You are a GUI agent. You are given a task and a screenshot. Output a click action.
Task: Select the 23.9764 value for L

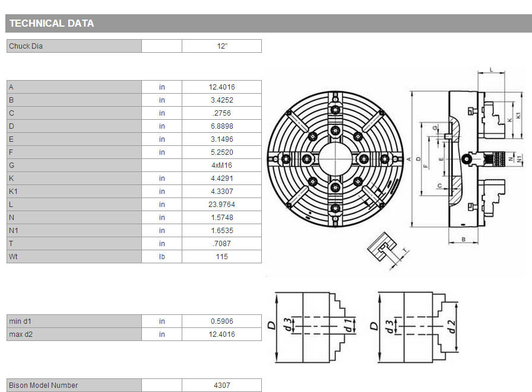point(221,204)
